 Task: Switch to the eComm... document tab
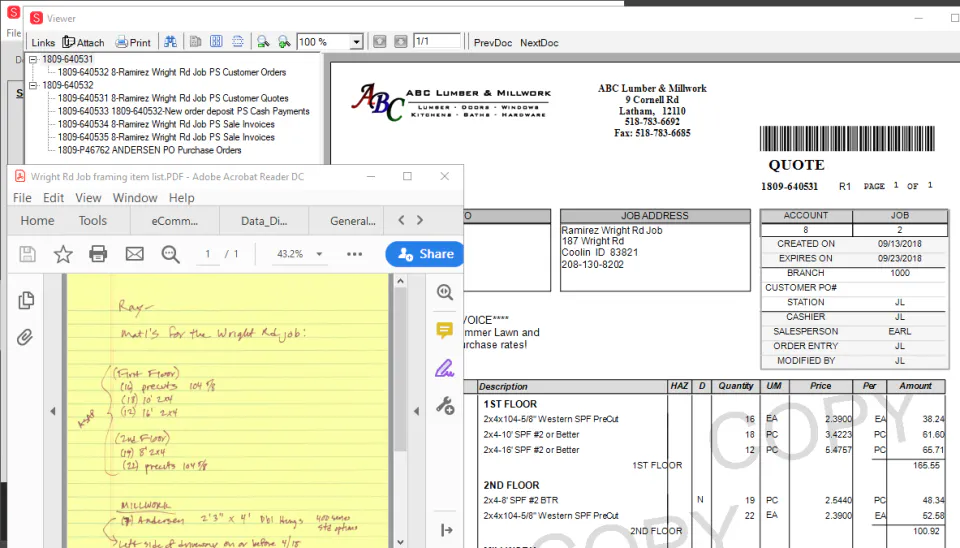pos(174,221)
